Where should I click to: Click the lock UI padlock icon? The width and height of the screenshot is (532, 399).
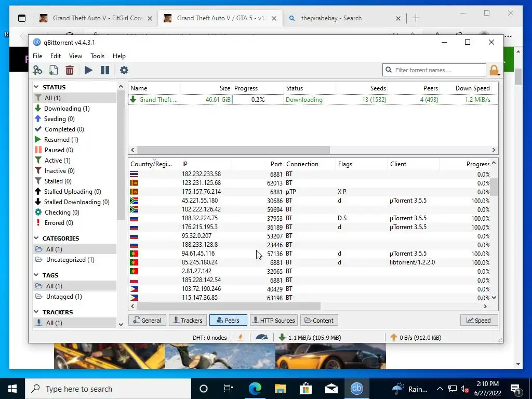coord(494,70)
